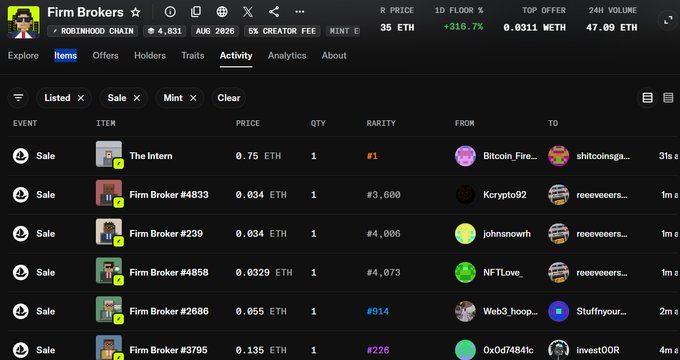Open Firm Broker #4858 thumbnail
This screenshot has width=680, height=360.
[109, 271]
